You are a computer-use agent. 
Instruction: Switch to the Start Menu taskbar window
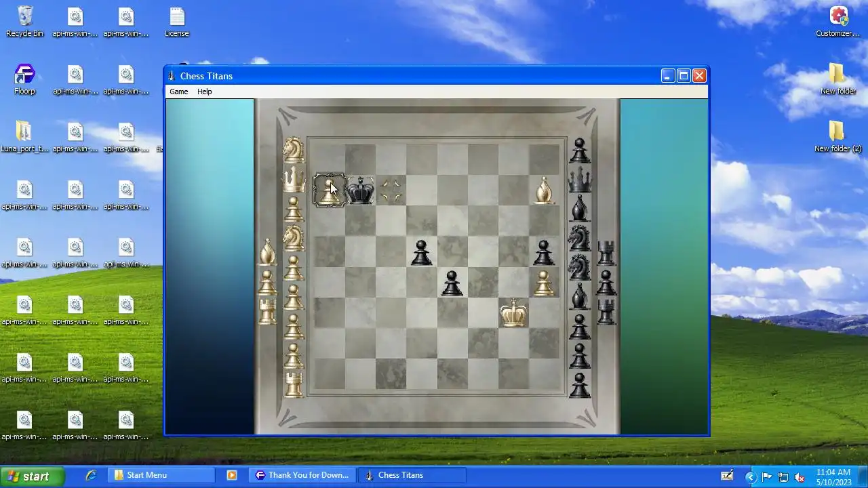click(x=161, y=475)
